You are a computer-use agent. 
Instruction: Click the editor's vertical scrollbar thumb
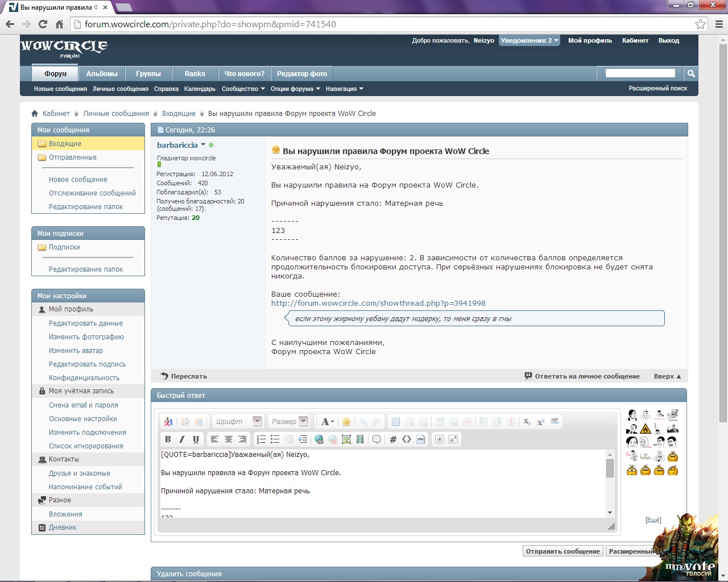click(x=610, y=468)
